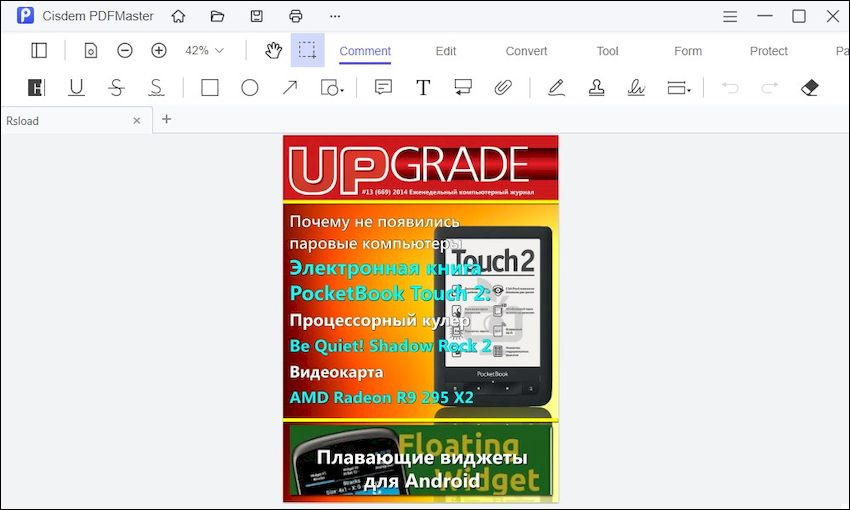Close the Rsload tab

point(137,121)
